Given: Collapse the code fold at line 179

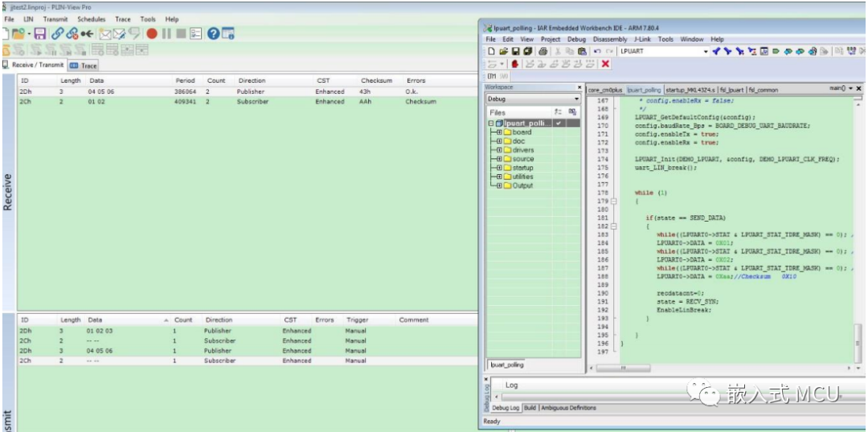Looking at the screenshot, I should 613,202.
